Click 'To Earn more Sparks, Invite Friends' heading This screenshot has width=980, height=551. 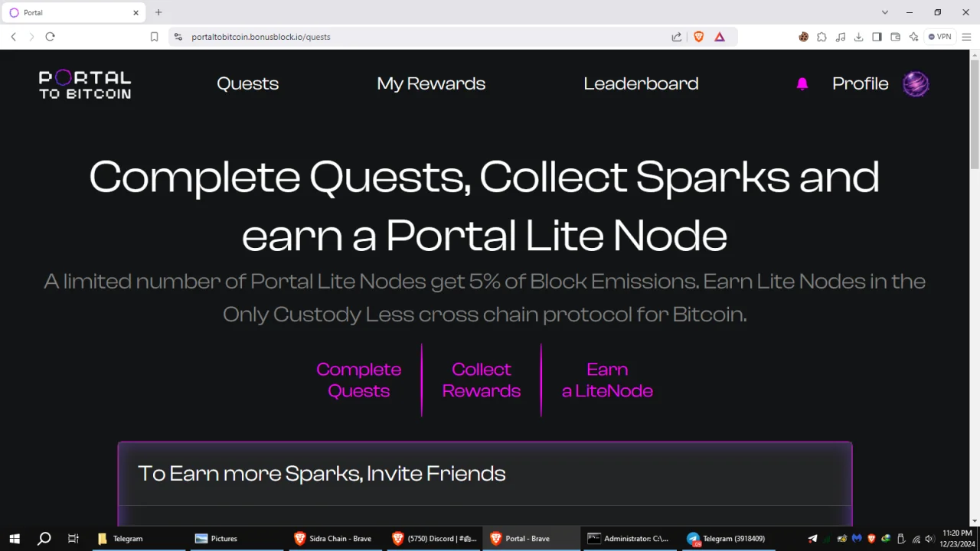coord(322,474)
